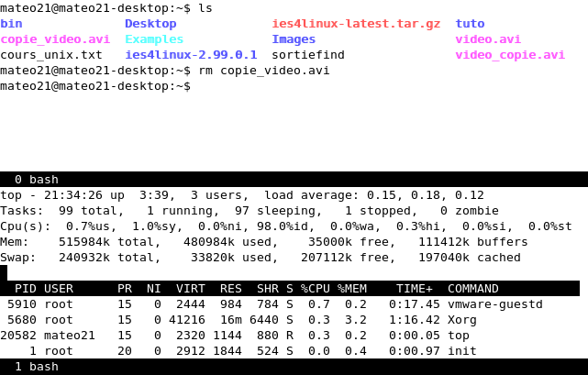Click the 'rm copie_video.avi' command text
Image resolution: width=588 pixels, height=375 pixels.
(x=264, y=71)
